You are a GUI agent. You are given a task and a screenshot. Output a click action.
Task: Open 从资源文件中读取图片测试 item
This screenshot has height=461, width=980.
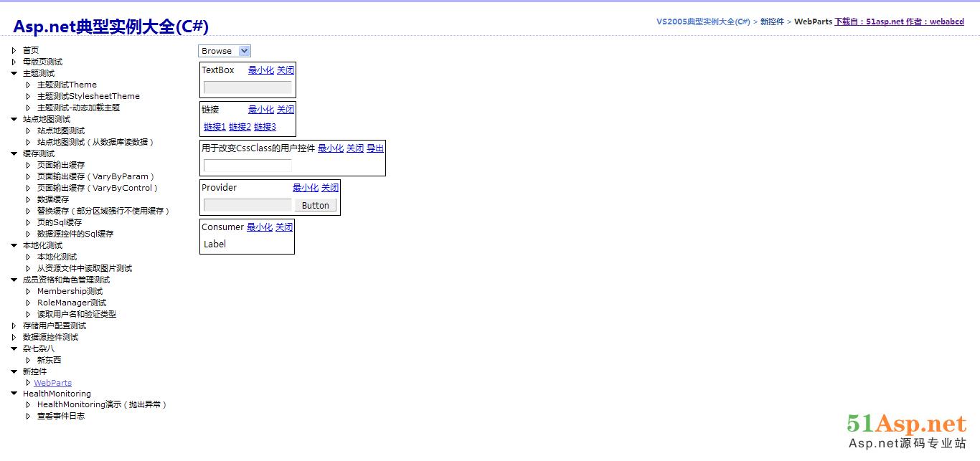tap(85, 268)
